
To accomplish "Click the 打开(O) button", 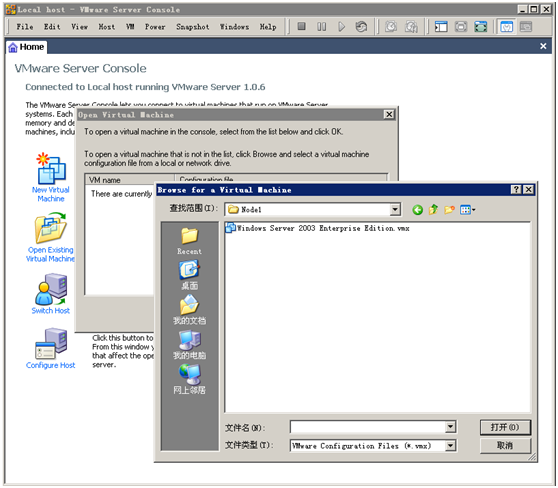I will [x=505, y=427].
